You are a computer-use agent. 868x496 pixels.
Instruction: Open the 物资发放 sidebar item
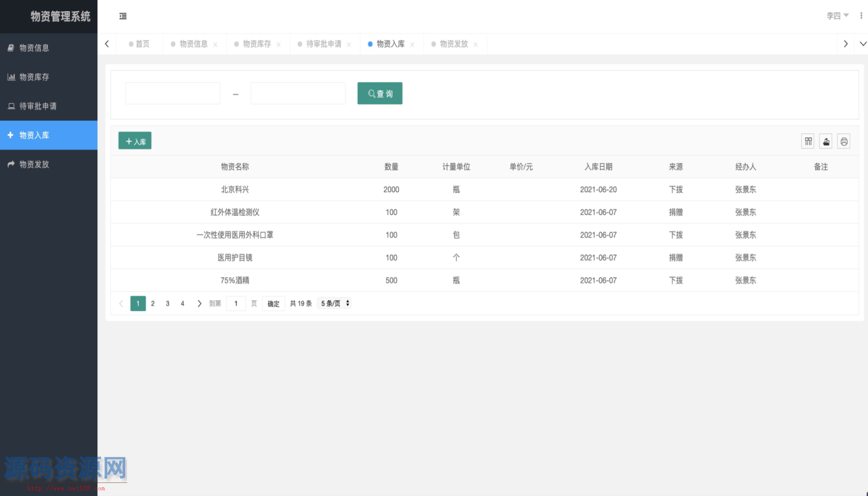coord(48,164)
